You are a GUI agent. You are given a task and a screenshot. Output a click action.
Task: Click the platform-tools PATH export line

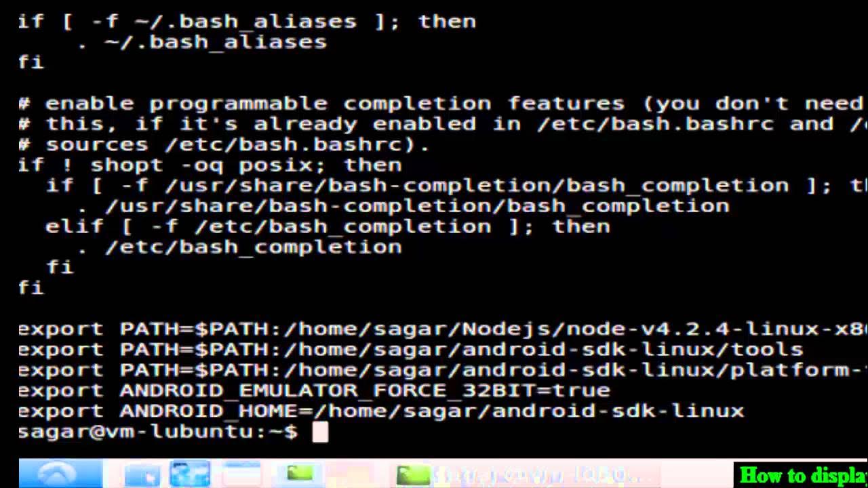[x=443, y=370]
